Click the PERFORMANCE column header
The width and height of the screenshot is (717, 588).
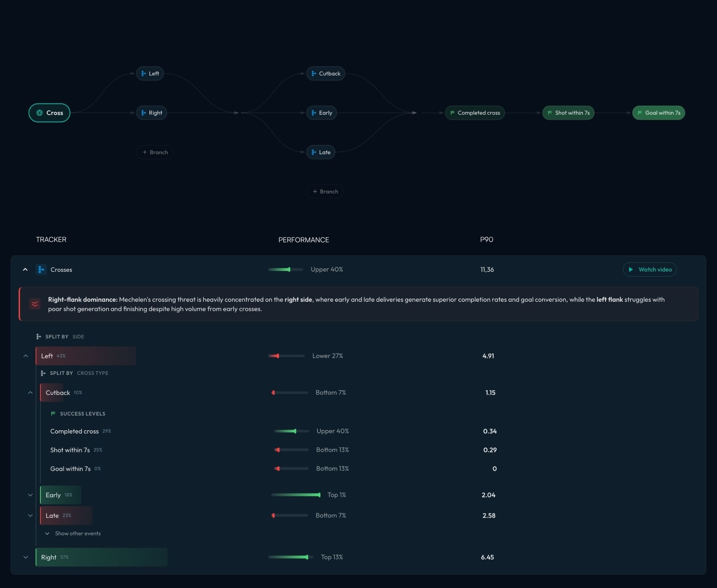[x=304, y=240]
